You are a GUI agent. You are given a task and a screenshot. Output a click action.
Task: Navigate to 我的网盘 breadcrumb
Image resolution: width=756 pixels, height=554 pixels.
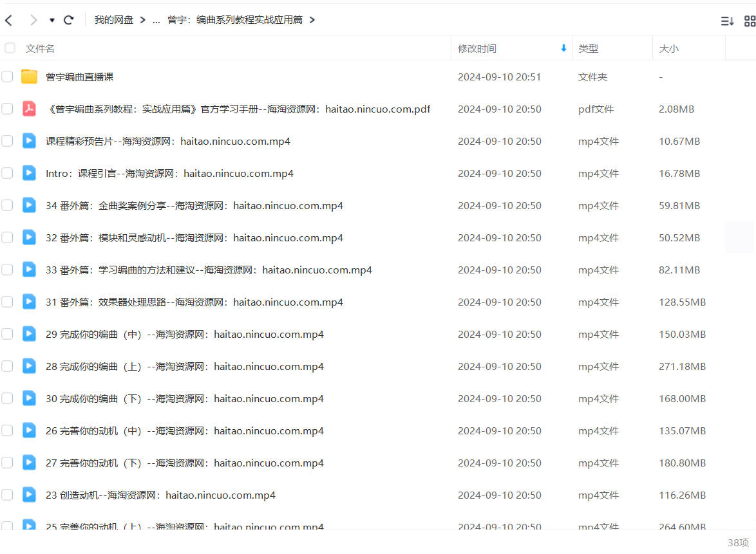coord(114,20)
